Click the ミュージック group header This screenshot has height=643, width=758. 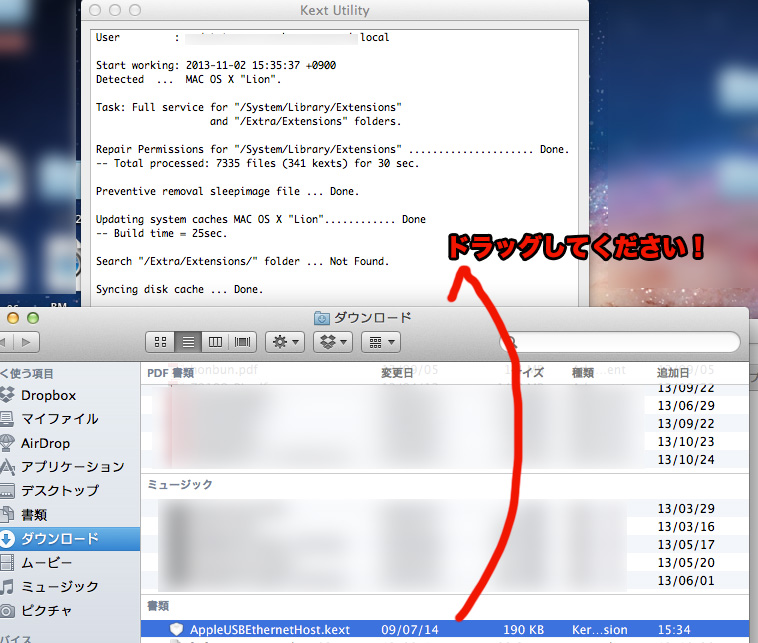[x=179, y=484]
